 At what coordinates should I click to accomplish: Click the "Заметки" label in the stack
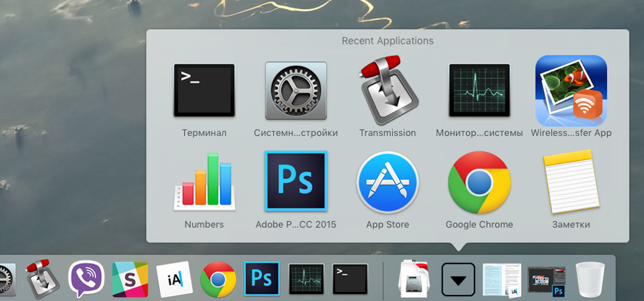571,225
